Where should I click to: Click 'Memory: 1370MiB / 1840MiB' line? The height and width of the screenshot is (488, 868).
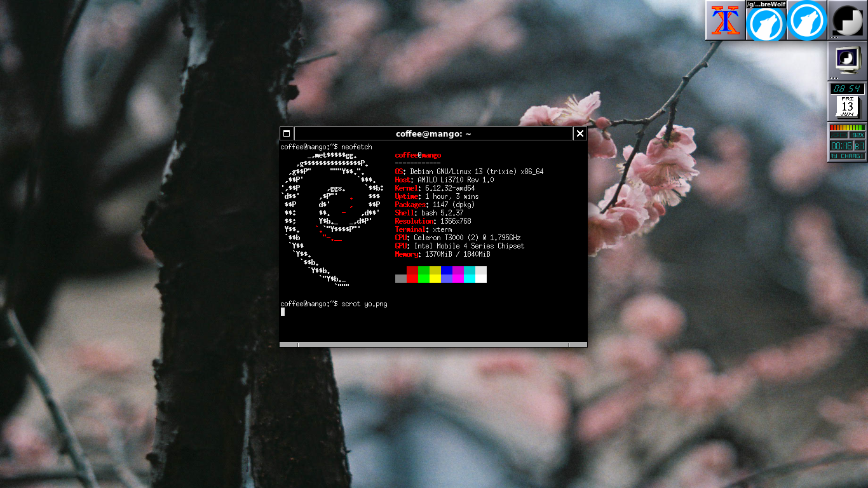click(442, 254)
